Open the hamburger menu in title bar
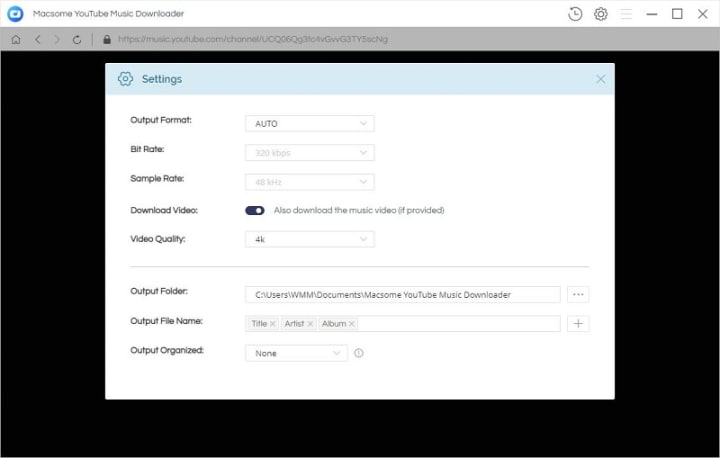 [626, 14]
